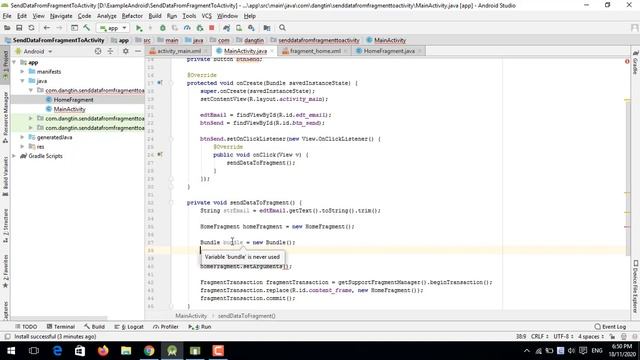Open the app run configuration dropdown
The image size is (640, 360).
[113, 28]
